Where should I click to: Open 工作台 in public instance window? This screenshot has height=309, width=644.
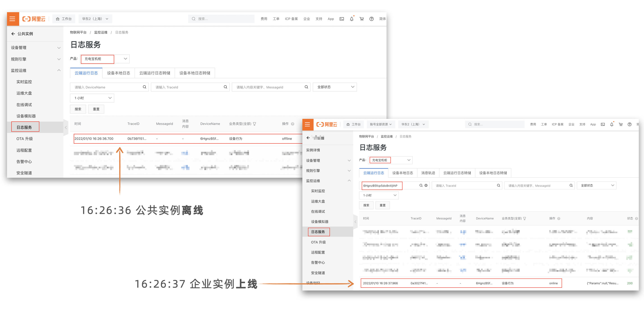tap(64, 19)
